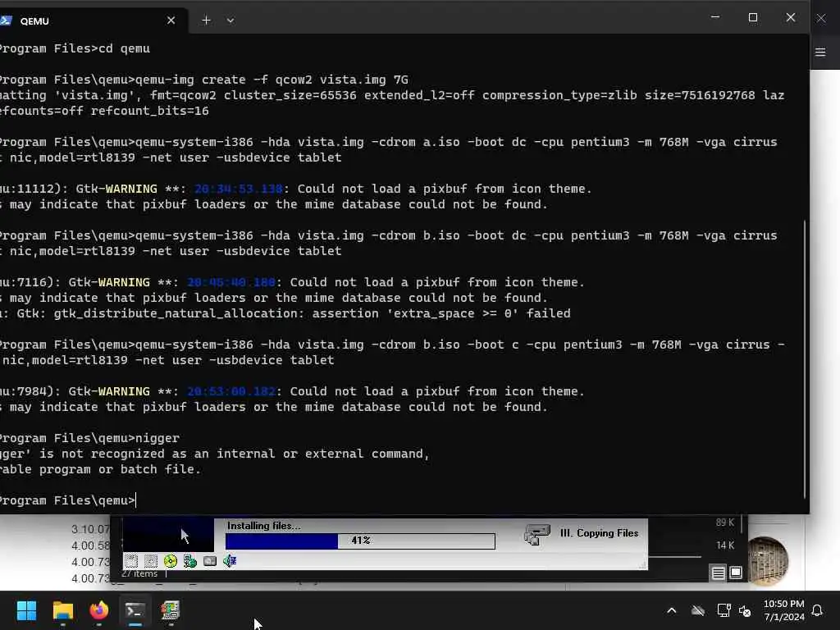Screen dimensions: 840x630
Task: Open notifications bell icon
Action: click(818, 610)
